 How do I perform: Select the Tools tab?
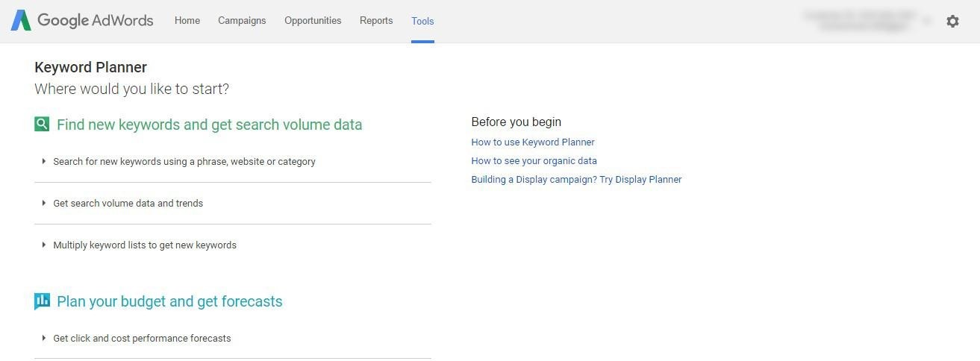tap(422, 21)
